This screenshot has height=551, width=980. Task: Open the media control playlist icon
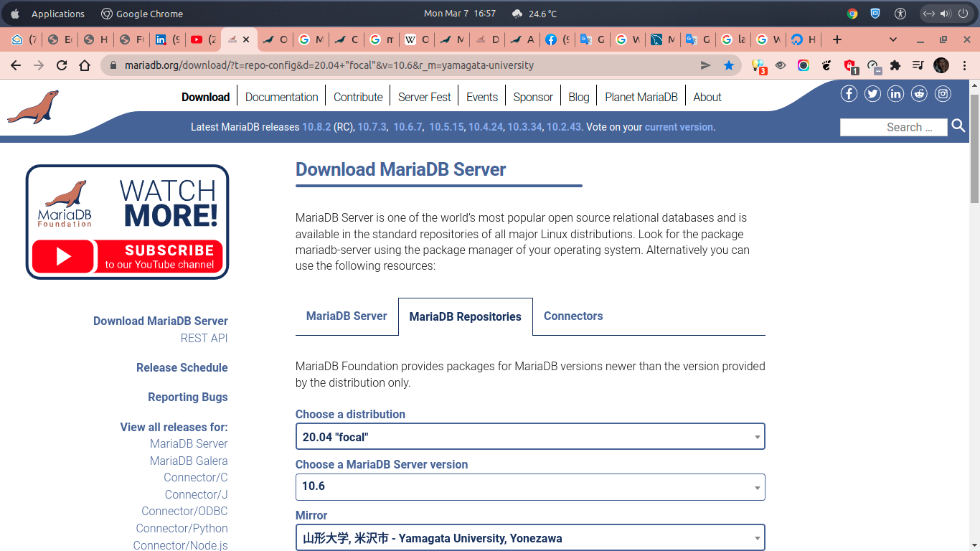(x=918, y=65)
